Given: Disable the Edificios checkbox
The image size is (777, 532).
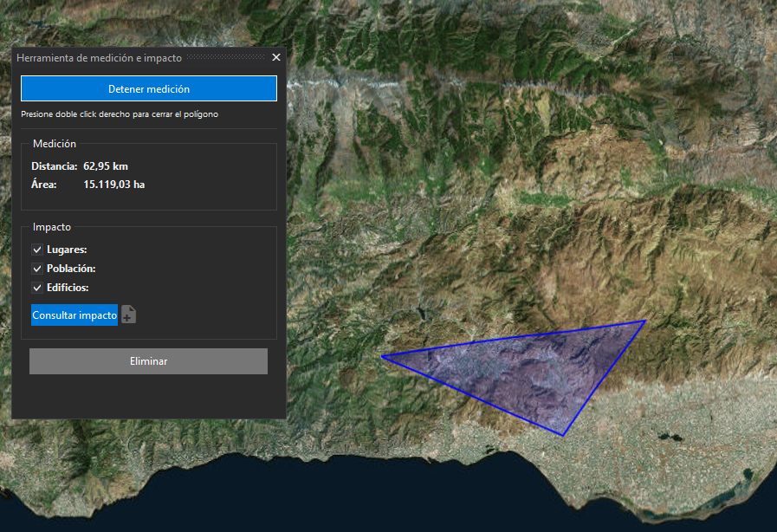Looking at the screenshot, I should coord(37,288).
